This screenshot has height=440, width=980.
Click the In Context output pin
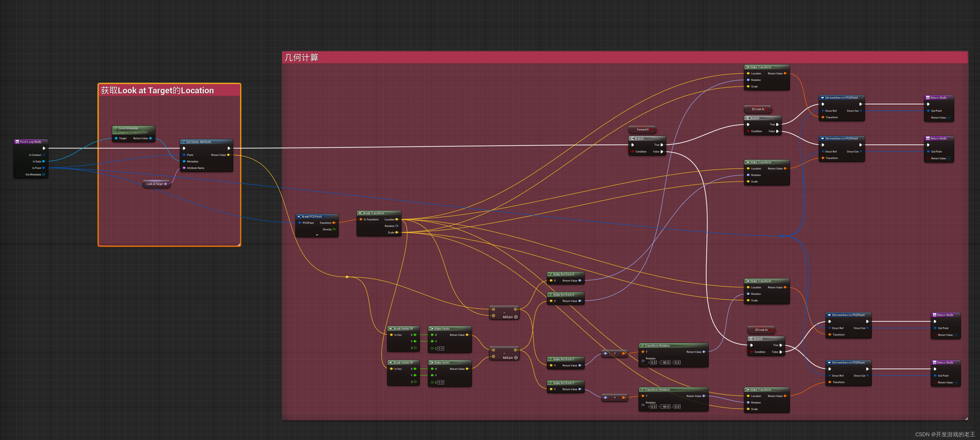tap(43, 155)
